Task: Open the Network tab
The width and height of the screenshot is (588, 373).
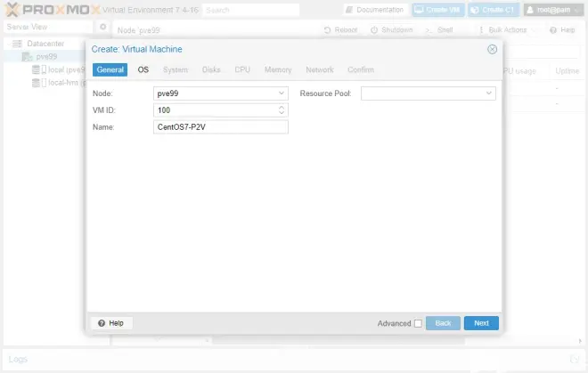Action: point(320,69)
